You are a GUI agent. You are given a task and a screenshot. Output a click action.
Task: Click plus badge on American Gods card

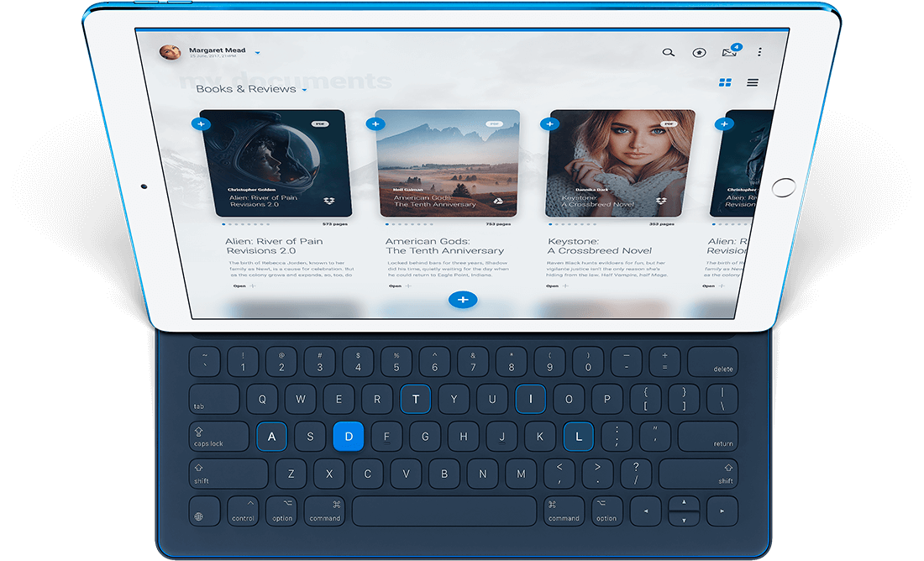pos(375,124)
